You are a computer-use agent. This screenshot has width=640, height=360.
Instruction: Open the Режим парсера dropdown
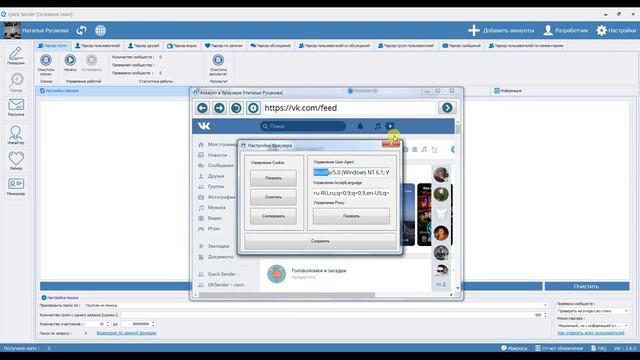(592, 326)
